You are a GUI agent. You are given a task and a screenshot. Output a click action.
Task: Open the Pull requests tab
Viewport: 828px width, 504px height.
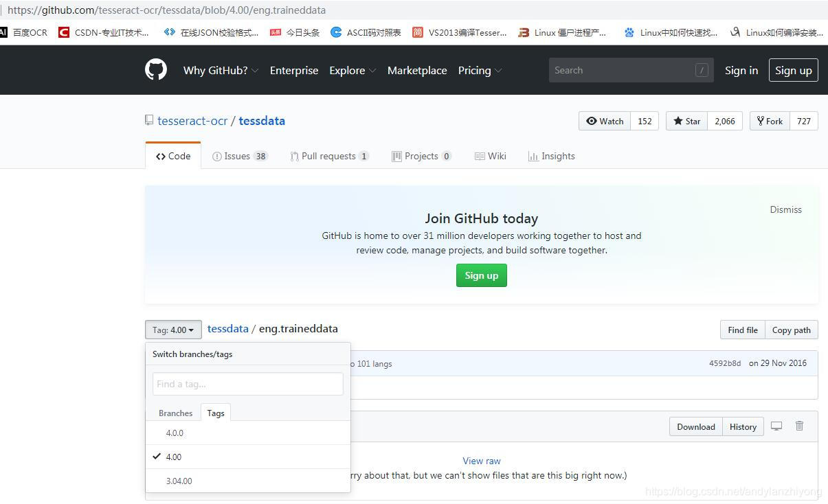(x=329, y=156)
